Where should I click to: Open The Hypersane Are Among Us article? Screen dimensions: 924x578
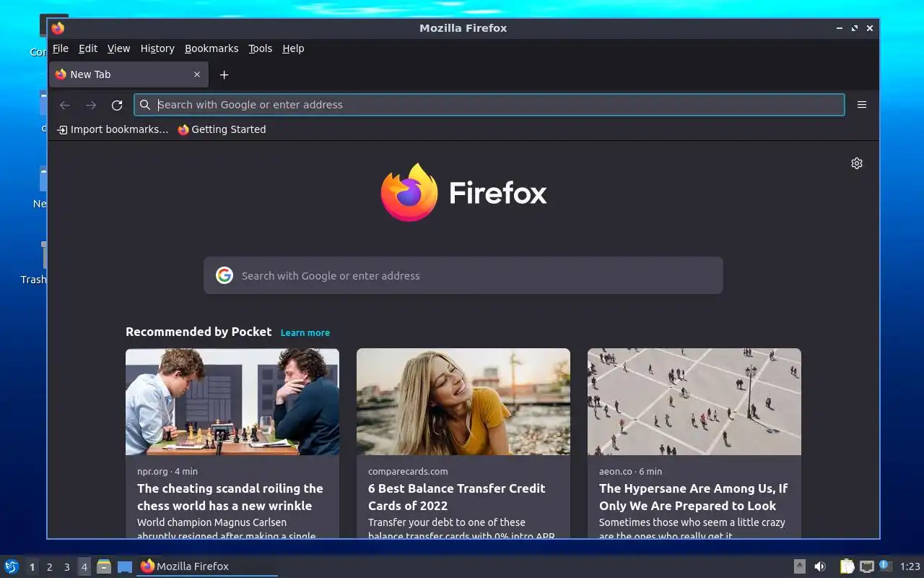(693, 497)
